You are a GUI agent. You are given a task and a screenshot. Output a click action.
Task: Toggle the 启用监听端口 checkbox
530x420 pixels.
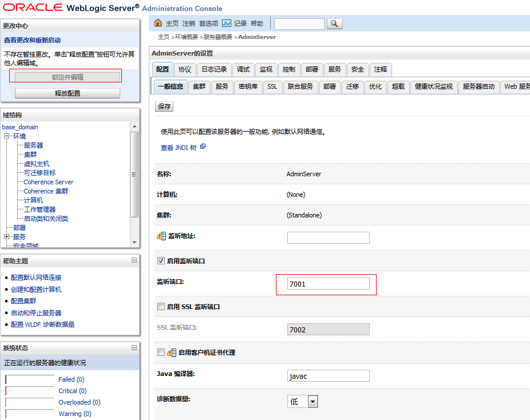pos(161,260)
